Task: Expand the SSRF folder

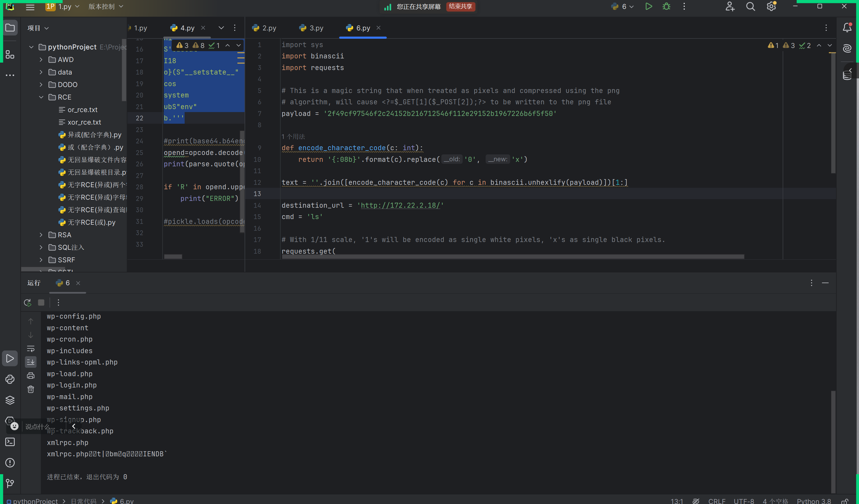Action: pyautogui.click(x=41, y=260)
